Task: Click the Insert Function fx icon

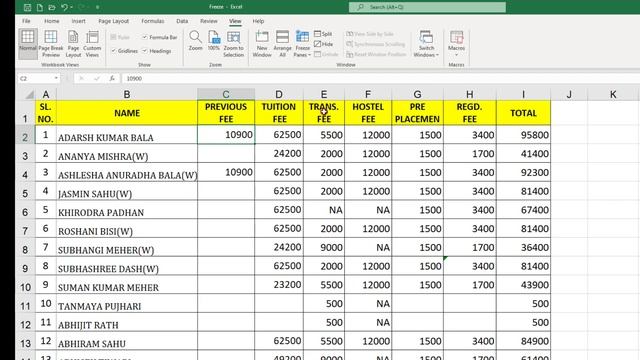Action: [x=112, y=78]
